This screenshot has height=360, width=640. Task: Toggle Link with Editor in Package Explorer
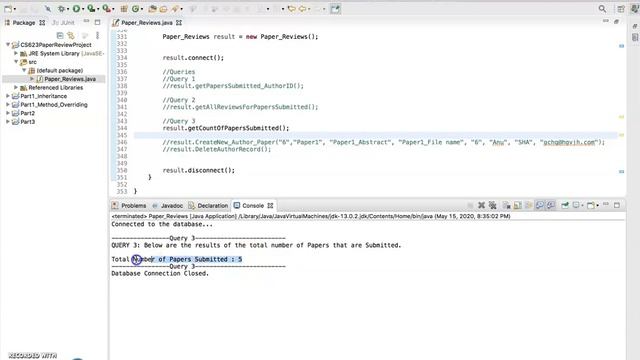tap(71, 36)
